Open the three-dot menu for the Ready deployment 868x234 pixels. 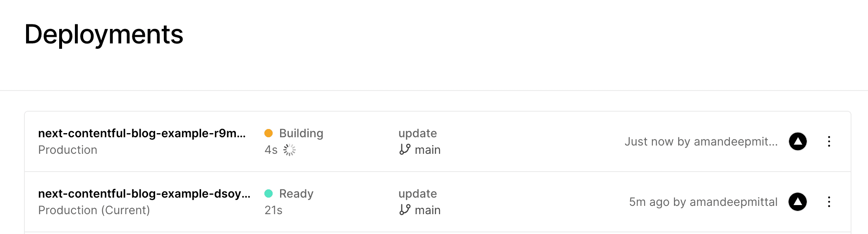pos(829,202)
